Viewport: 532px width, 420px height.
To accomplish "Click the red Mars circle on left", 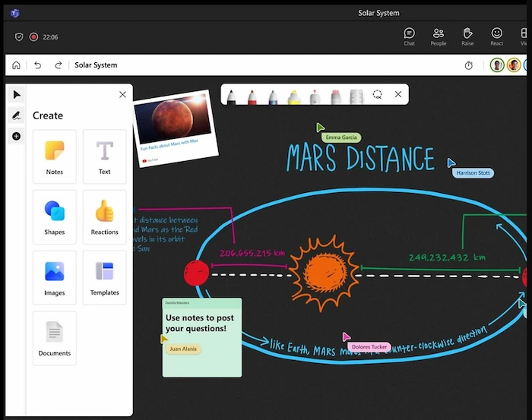I will (196, 273).
